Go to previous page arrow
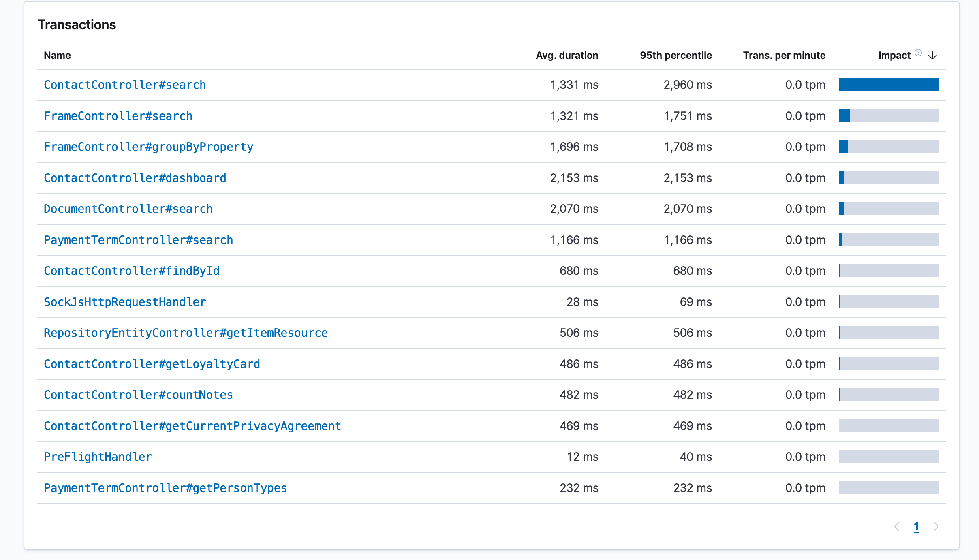This screenshot has height=560, width=979. coord(897,526)
